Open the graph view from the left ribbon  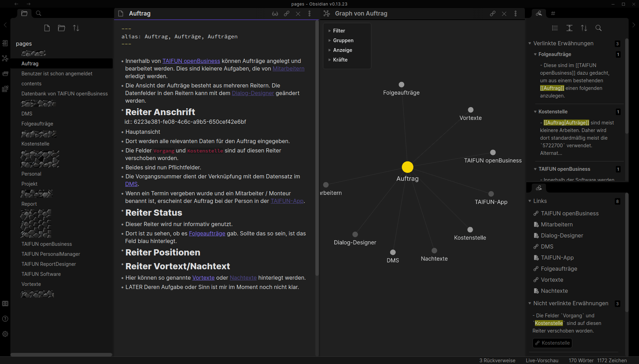point(5,58)
